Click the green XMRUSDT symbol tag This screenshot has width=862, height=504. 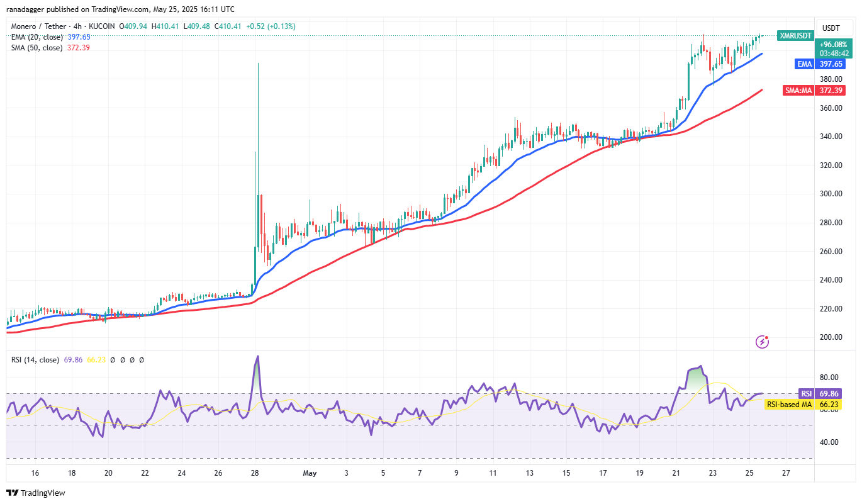[x=795, y=36]
